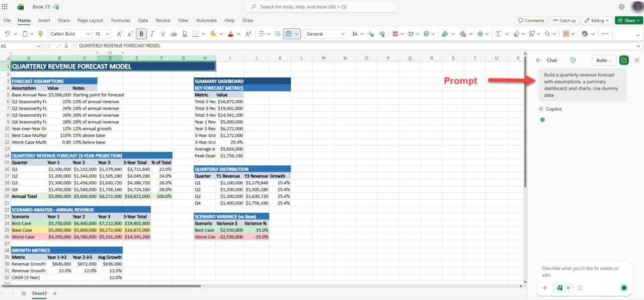
Task: Click the text alignment icon
Action: point(262,34)
